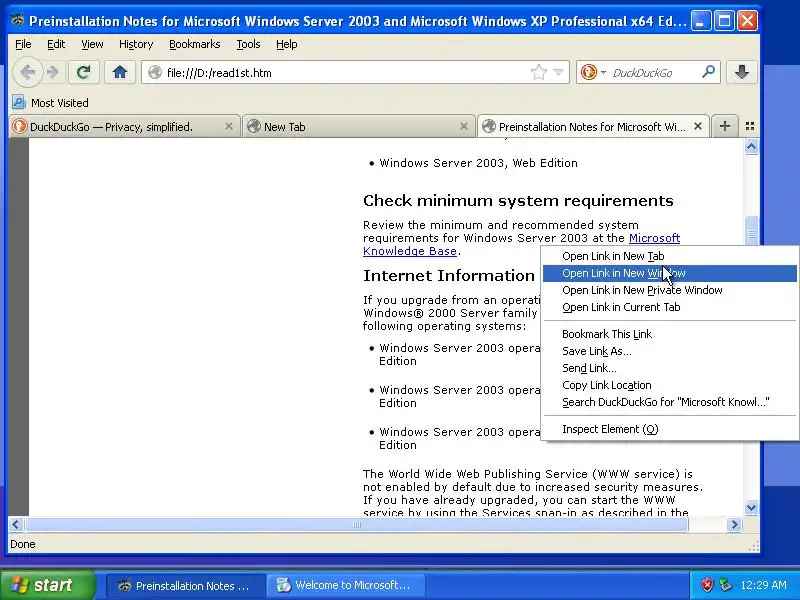Click the Windows Server 2003, Web Edition bullet

(478, 163)
